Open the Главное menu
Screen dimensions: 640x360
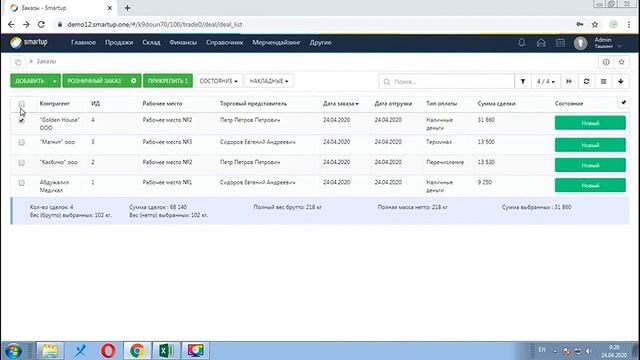[x=83, y=42]
